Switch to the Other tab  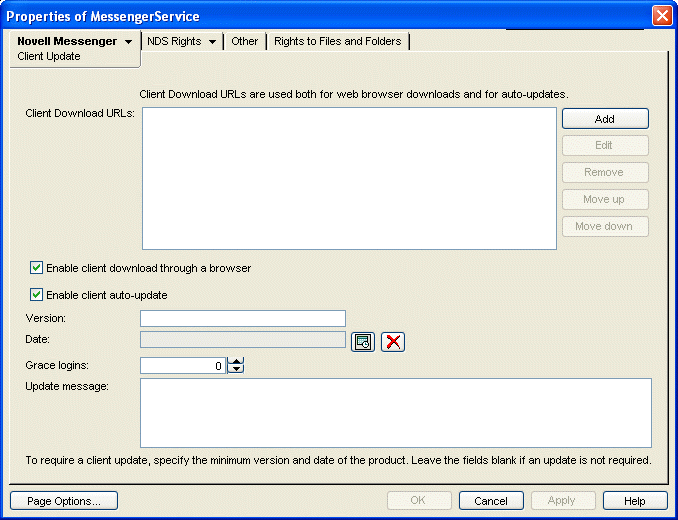point(244,41)
